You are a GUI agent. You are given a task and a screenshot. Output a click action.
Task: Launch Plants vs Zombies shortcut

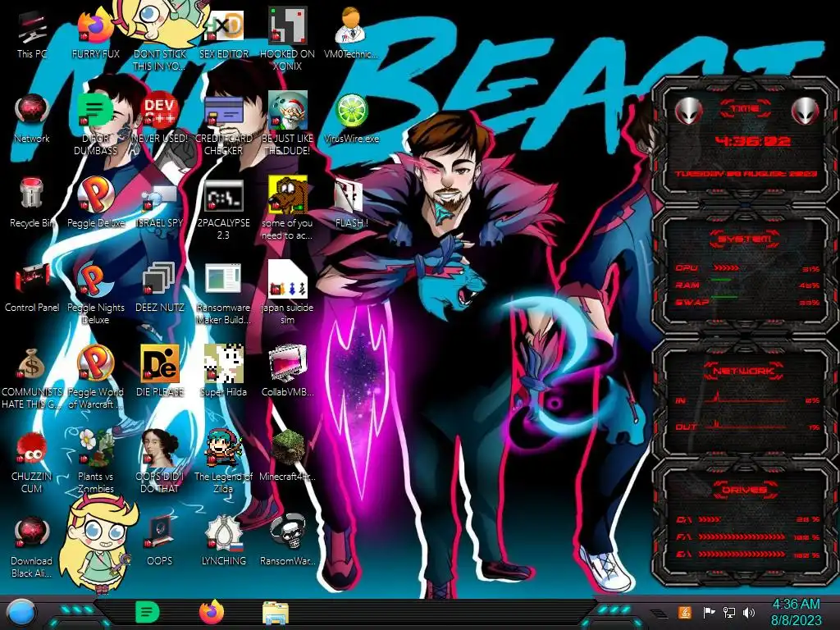(95, 448)
